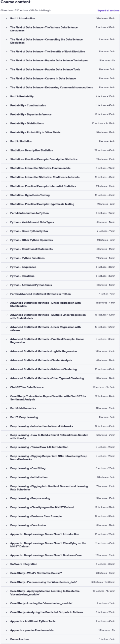The image size is (120, 644).
Task: Expand Part 2: Probability section
Action: tap(60, 97)
